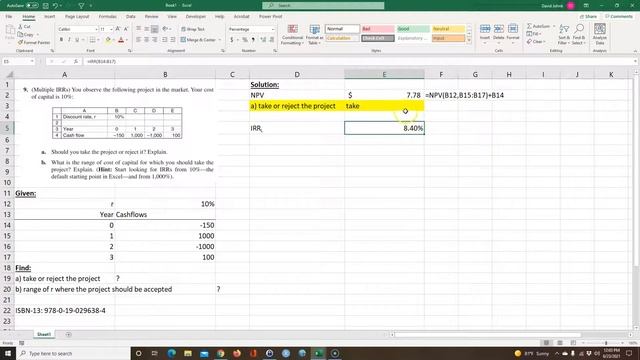Switch to the Data tab

[131, 17]
